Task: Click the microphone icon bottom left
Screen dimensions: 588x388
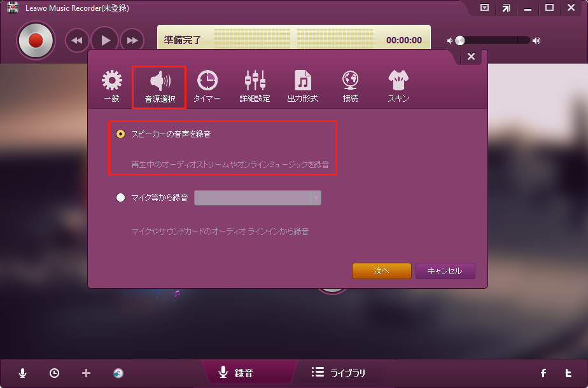Action: click(23, 374)
